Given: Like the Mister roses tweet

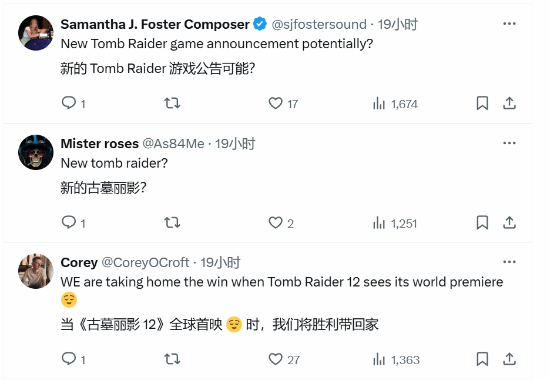Looking at the screenshot, I should point(281,223).
